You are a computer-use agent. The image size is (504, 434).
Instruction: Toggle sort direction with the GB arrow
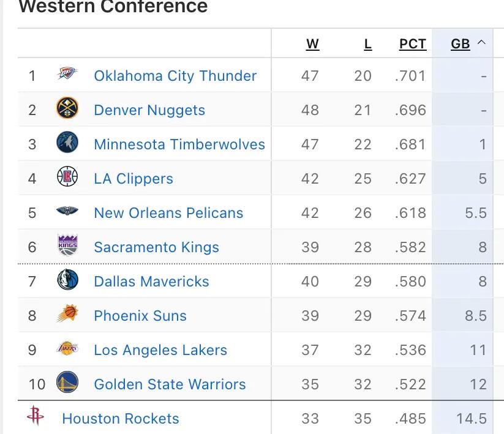click(481, 43)
